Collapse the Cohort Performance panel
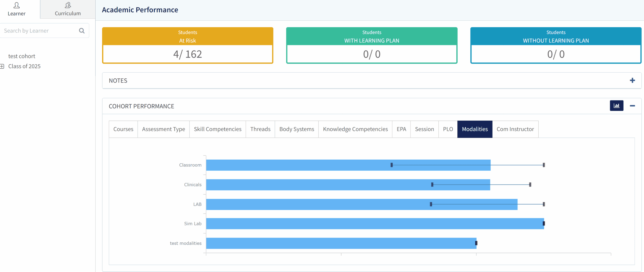 point(632,106)
